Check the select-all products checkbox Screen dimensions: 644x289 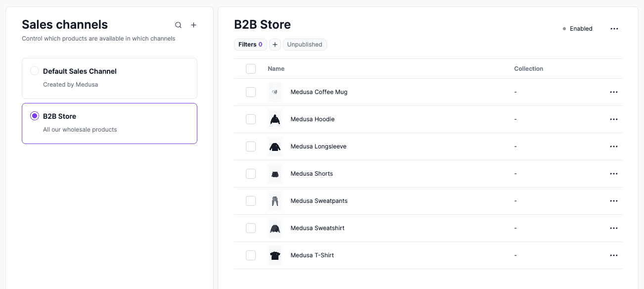(x=251, y=68)
